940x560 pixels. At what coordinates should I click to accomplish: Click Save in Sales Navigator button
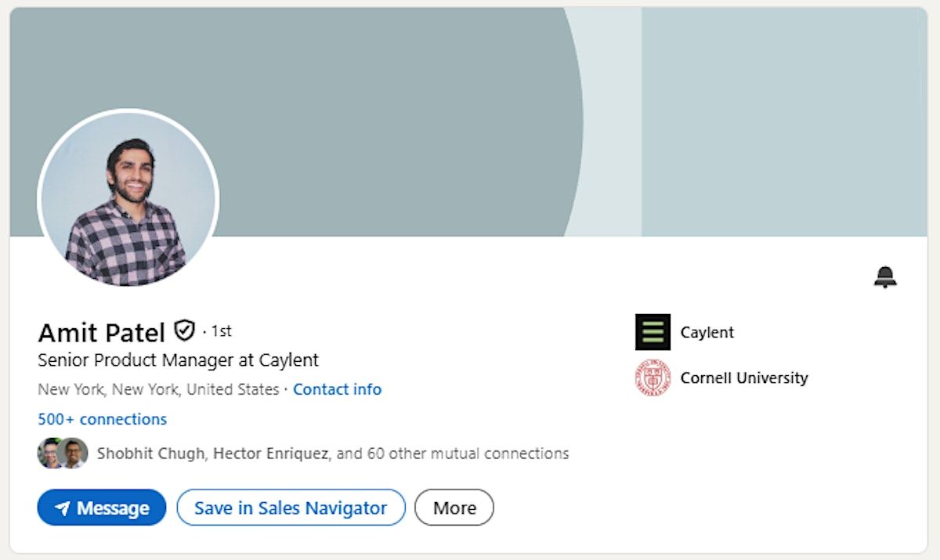click(291, 508)
